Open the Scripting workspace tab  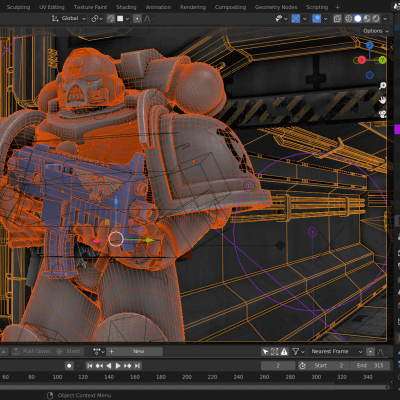(317, 7)
